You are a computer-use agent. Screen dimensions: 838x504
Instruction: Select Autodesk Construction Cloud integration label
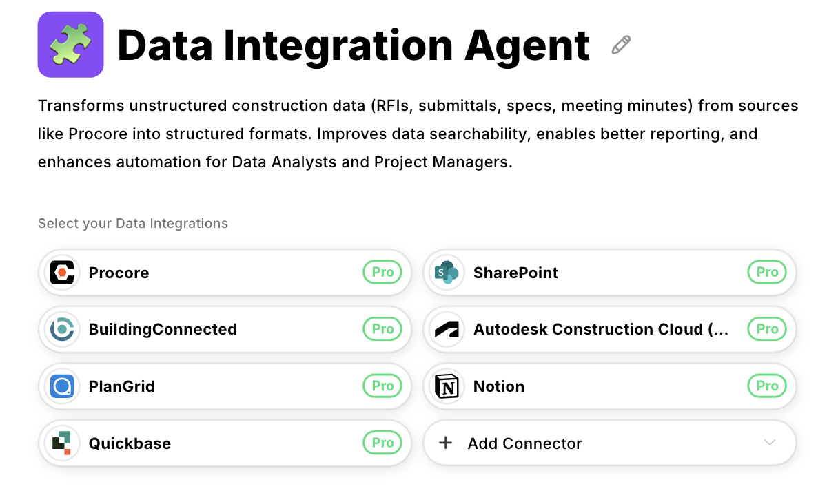point(600,330)
